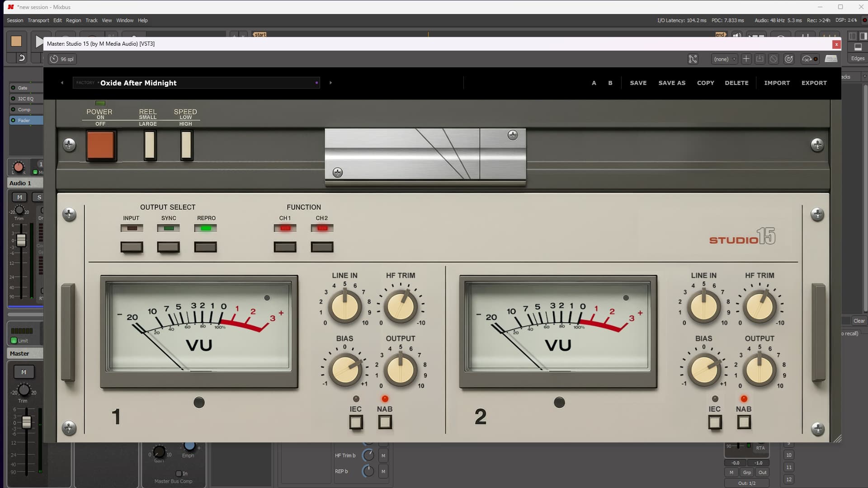Image resolution: width=868 pixels, height=488 pixels.
Task: Click the channel 1 VU meter
Action: [199, 331]
